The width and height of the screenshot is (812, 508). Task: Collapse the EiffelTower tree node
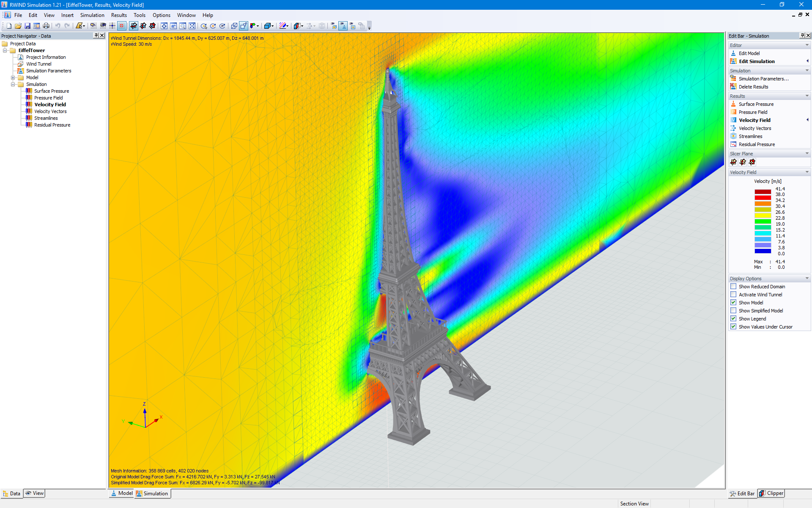tap(5, 50)
